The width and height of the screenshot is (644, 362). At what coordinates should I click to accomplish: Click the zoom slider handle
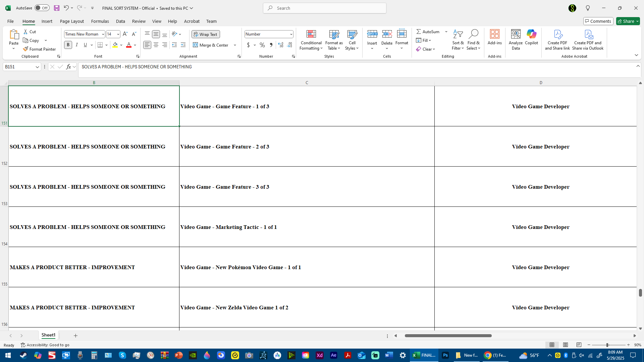click(x=607, y=345)
